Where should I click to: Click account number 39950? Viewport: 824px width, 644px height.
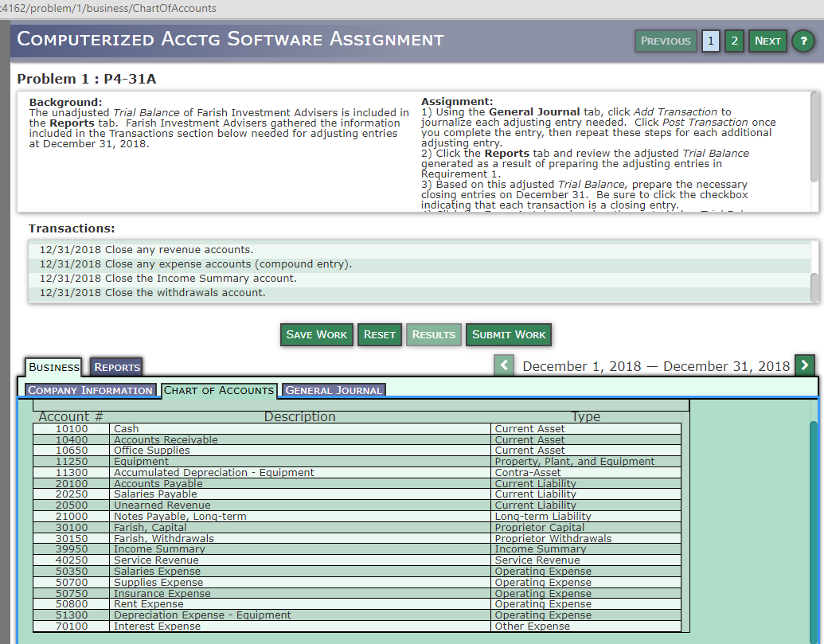(72, 549)
